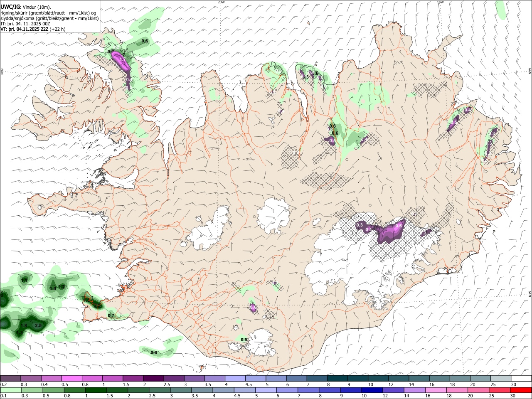Click the '1.0' precipitation value on the map
The height and width of the screenshot is (399, 532).
point(53,288)
